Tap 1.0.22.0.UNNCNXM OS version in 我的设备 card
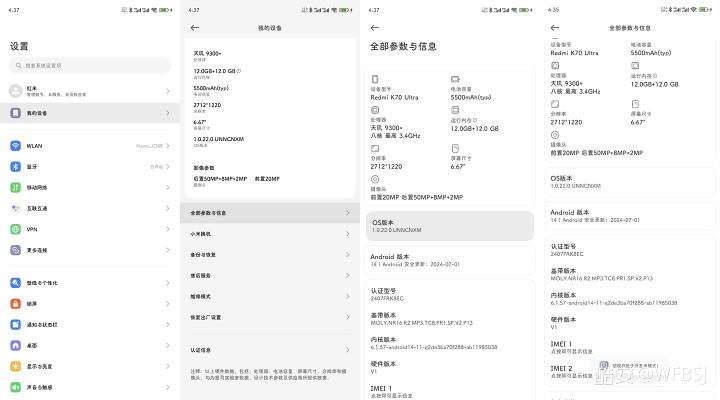This screenshot has width=720, height=400. pyautogui.click(x=219, y=141)
